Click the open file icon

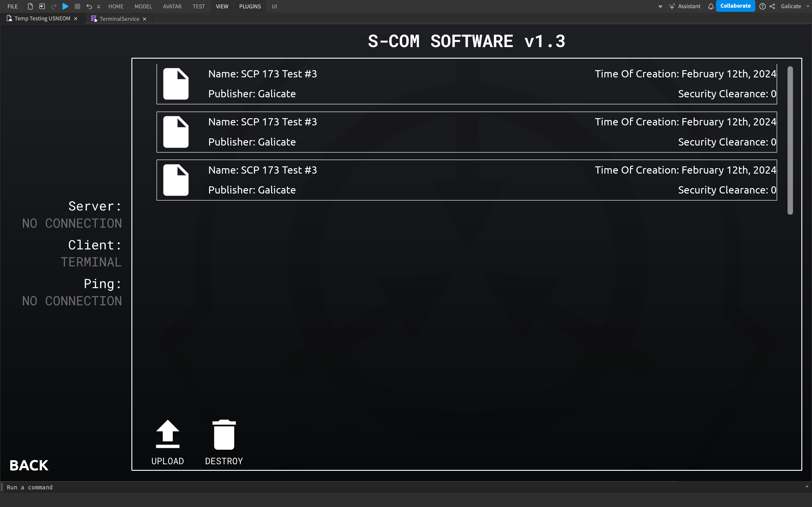(42, 6)
